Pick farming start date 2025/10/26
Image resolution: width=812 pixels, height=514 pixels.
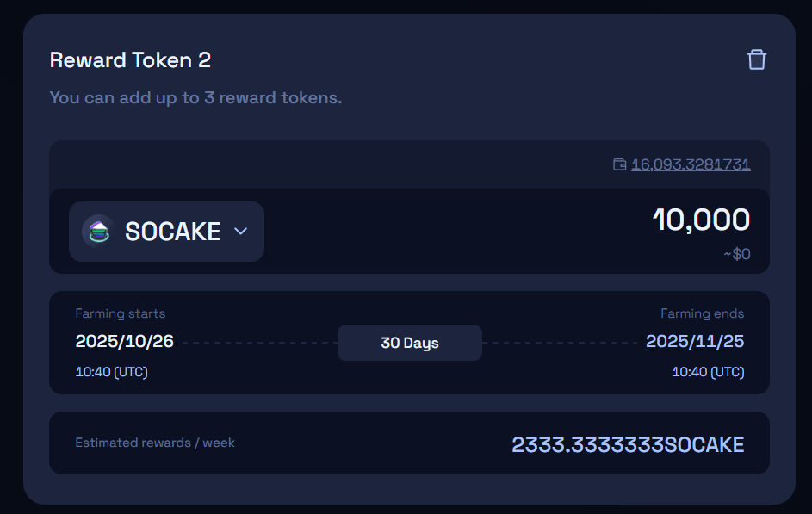coord(125,341)
